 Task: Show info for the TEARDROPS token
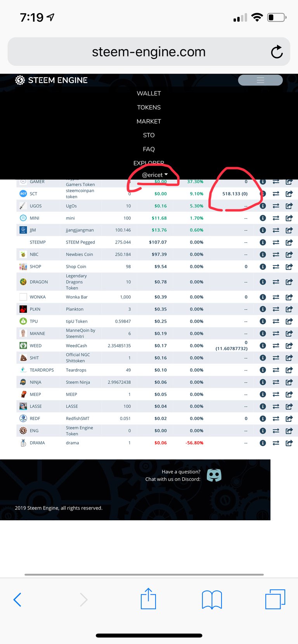tap(263, 370)
